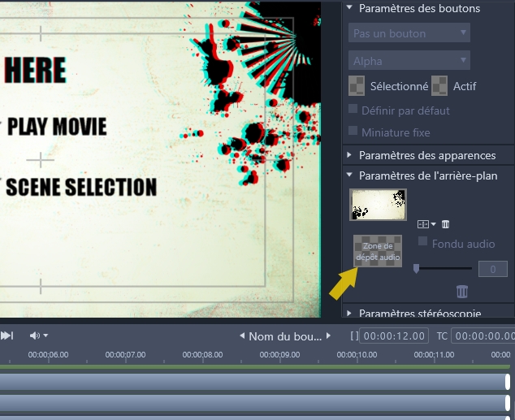
Task: Click the TC timecode field
Action: (483, 336)
